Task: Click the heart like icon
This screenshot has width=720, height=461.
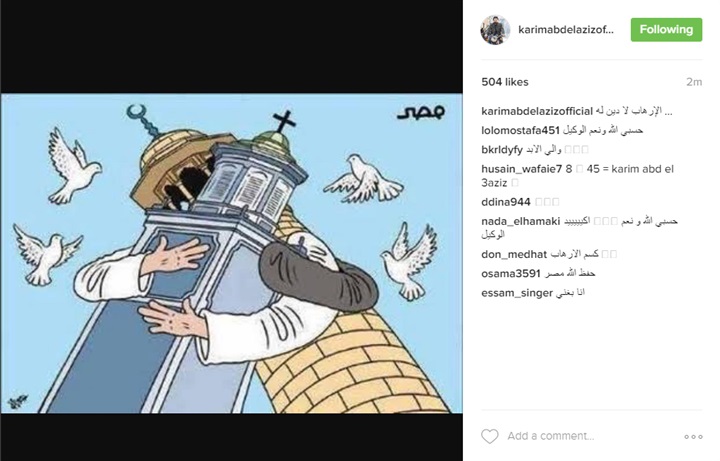Action: point(489,436)
